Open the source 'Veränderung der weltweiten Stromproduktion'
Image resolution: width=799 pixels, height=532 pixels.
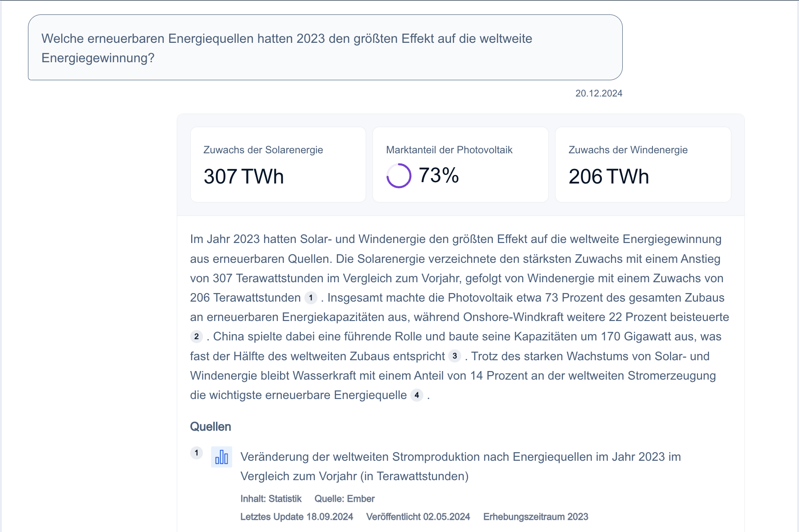click(461, 457)
